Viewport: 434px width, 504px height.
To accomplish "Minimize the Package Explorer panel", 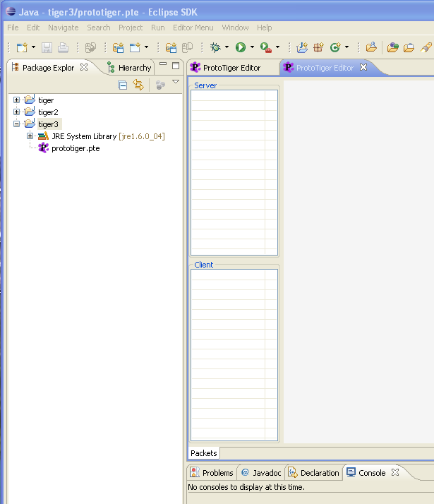I will pos(163,64).
